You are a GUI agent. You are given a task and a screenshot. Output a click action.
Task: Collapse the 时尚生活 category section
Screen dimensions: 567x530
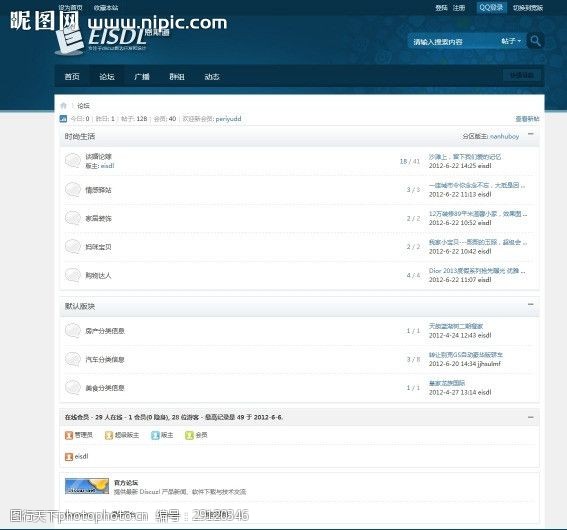(530, 134)
